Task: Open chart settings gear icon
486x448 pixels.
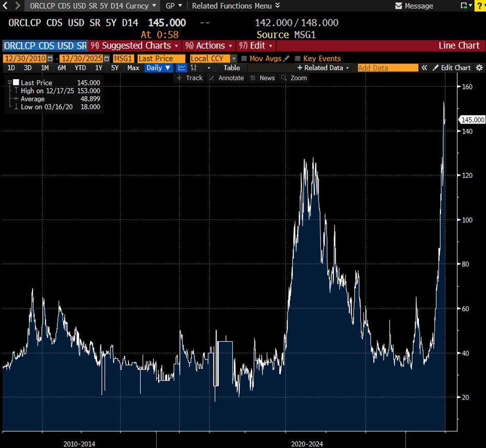Action: [479, 68]
